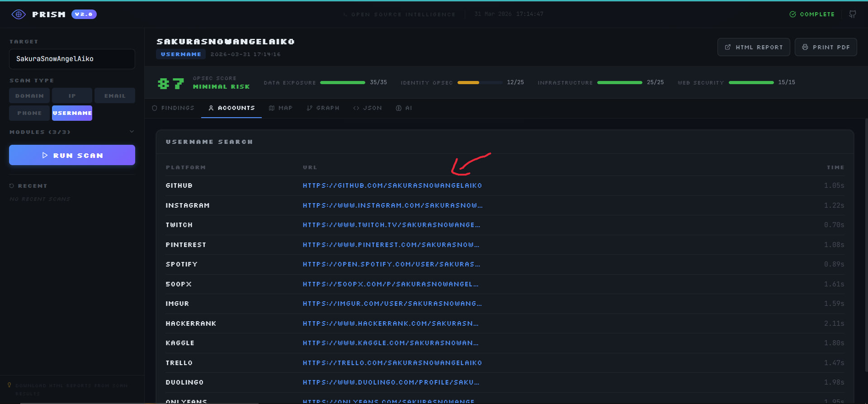The image size is (868, 404).
Task: Open the Instagram profile URL
Action: coord(392,205)
